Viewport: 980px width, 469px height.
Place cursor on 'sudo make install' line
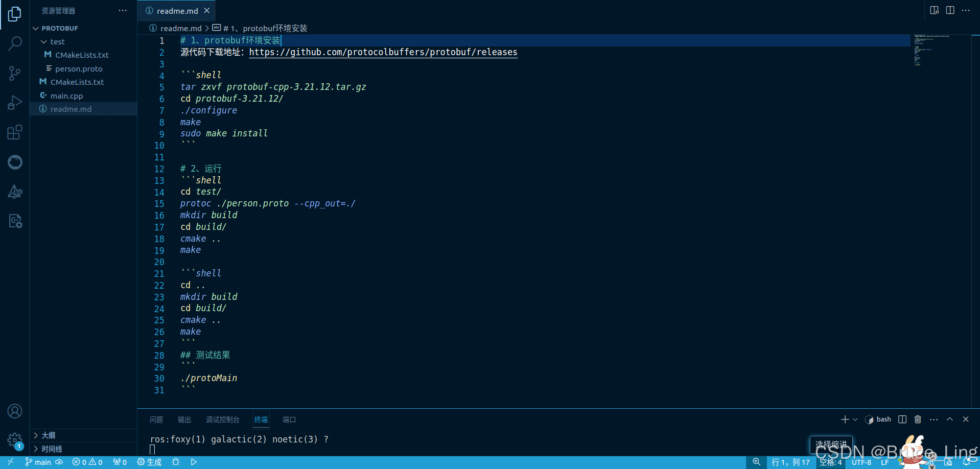[224, 133]
